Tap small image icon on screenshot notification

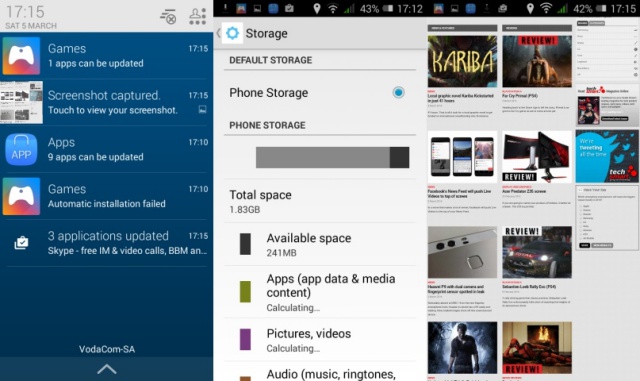(x=202, y=109)
